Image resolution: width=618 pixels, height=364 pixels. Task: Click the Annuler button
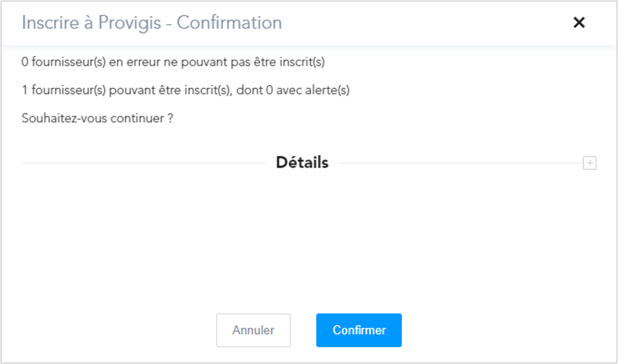click(253, 330)
